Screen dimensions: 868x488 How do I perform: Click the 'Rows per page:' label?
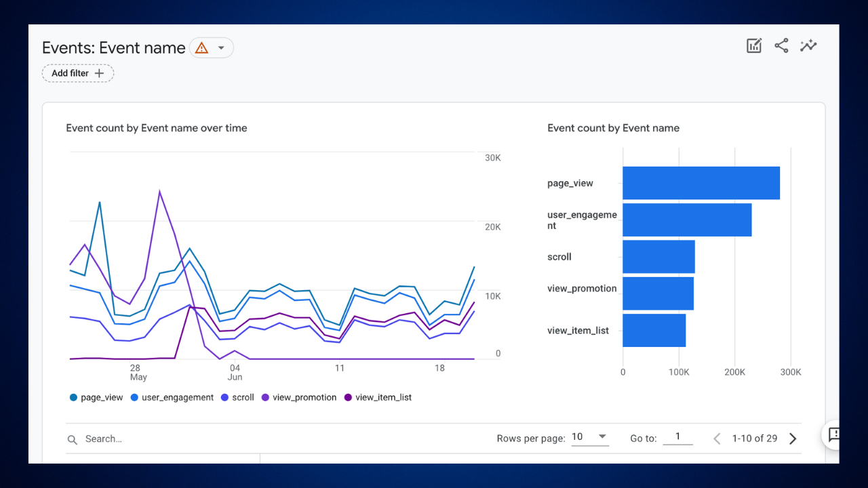coord(531,439)
